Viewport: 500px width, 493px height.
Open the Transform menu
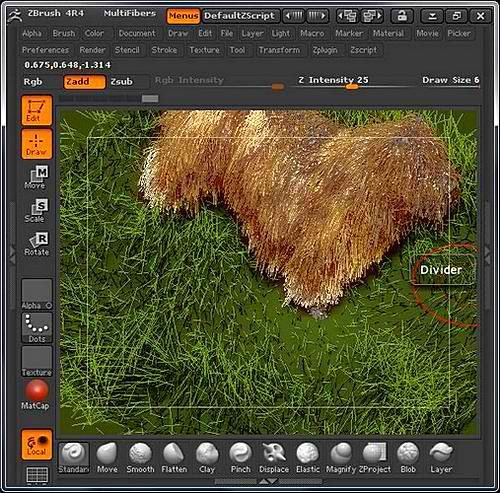279,50
